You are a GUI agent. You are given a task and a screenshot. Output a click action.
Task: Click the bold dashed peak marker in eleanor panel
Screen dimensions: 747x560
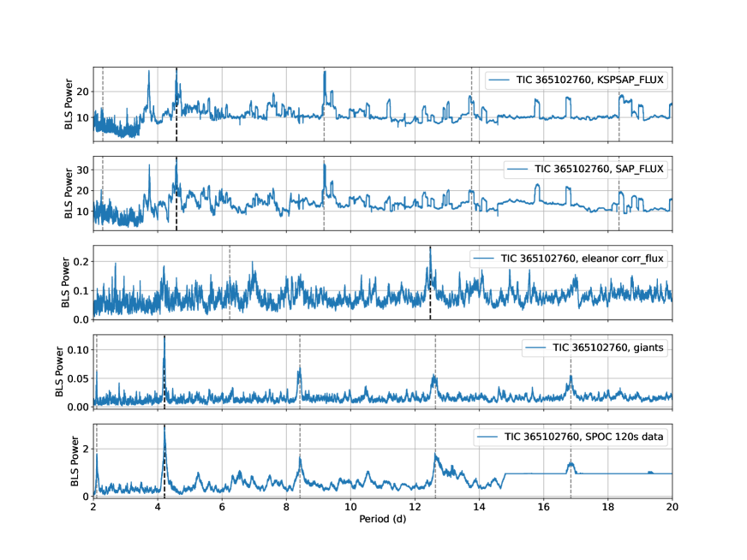430,283
